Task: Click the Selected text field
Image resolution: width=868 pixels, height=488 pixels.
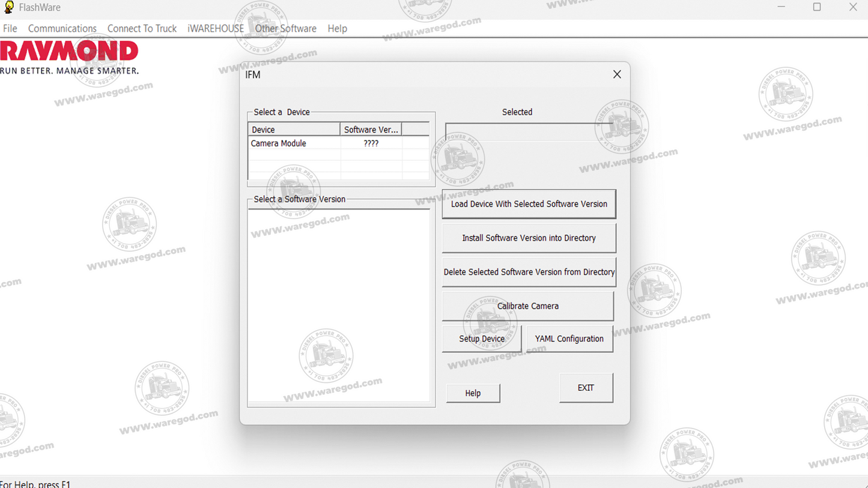Action: (529, 132)
